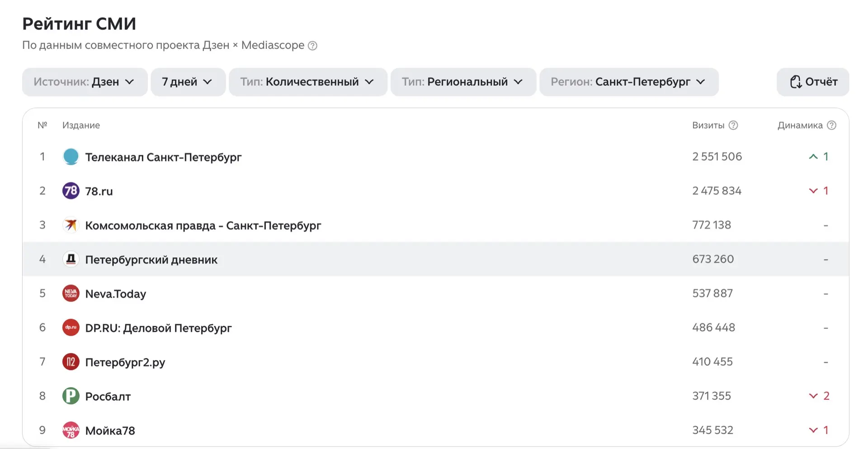Click the Росбалт green logo icon
This screenshot has width=868, height=449.
[71, 396]
